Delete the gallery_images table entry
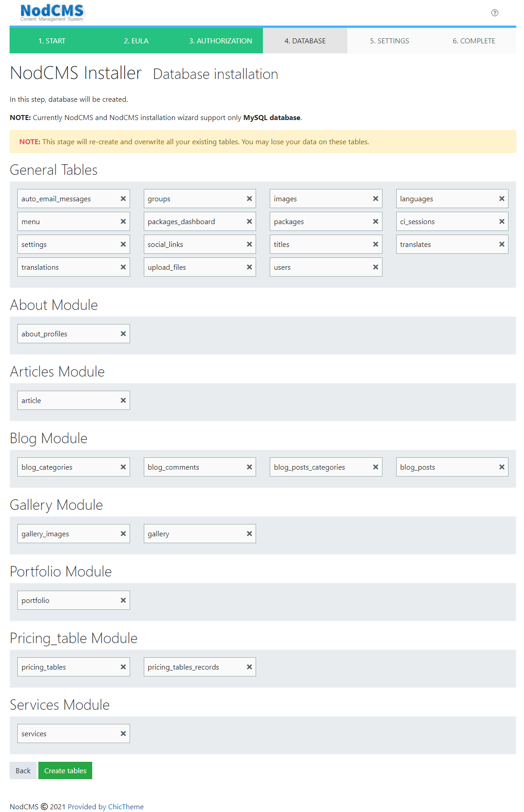 pos(123,534)
